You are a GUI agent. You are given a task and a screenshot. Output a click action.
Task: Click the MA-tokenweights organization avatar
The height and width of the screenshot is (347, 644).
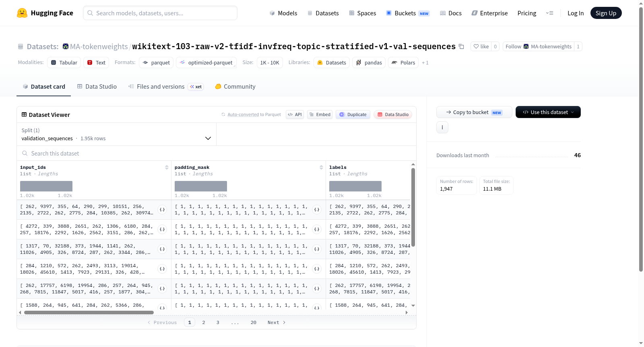pos(66,46)
